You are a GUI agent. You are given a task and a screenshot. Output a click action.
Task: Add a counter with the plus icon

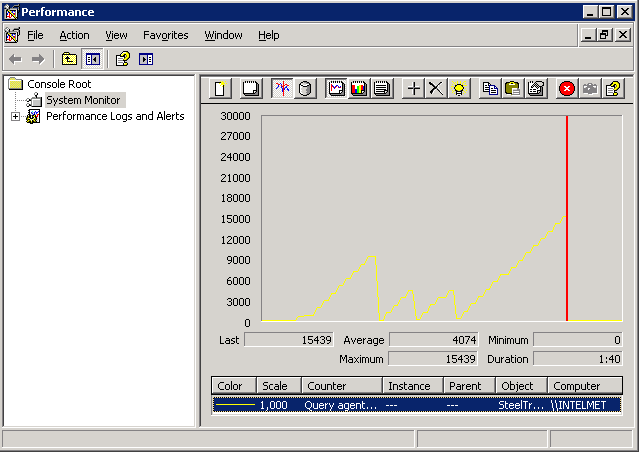point(414,88)
